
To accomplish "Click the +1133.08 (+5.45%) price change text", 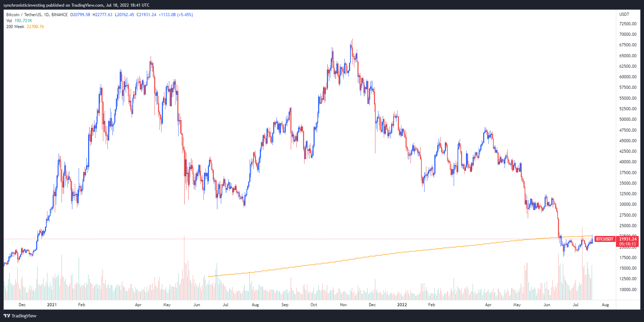I will [176, 15].
